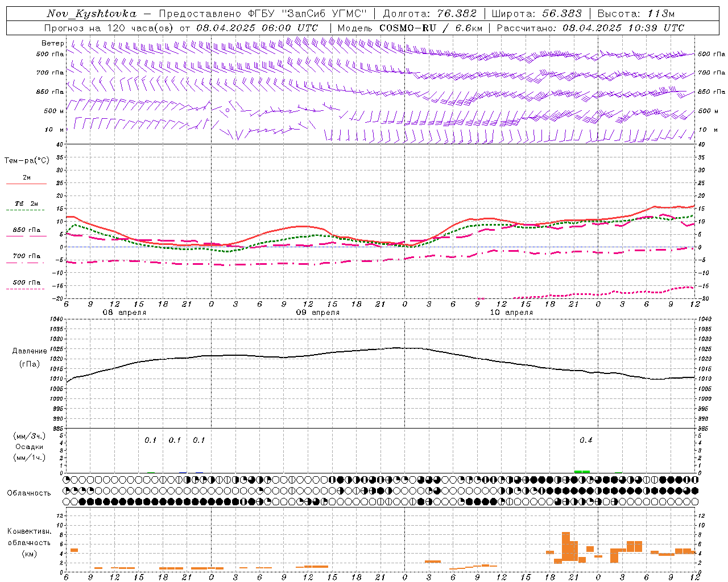This screenshot has width=728, height=582.
Task: Click the dotted pink line sample under legend '500 гПа'
Action: tap(26, 289)
